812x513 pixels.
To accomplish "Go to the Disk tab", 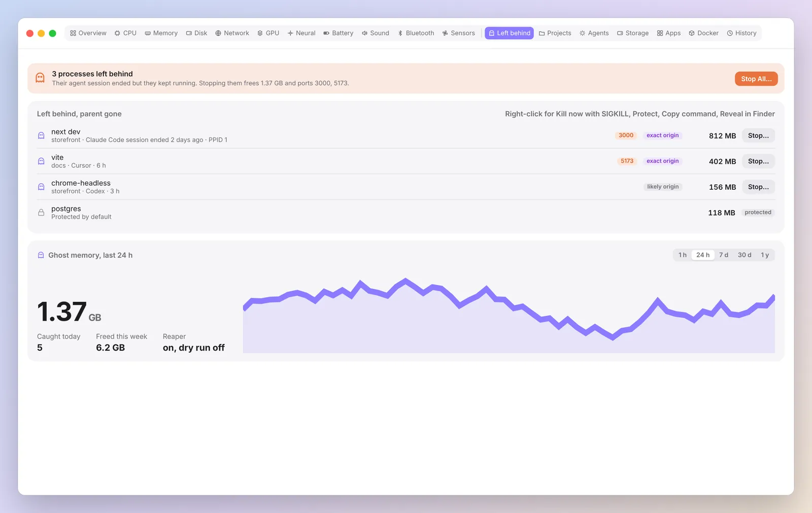I will pyautogui.click(x=197, y=33).
